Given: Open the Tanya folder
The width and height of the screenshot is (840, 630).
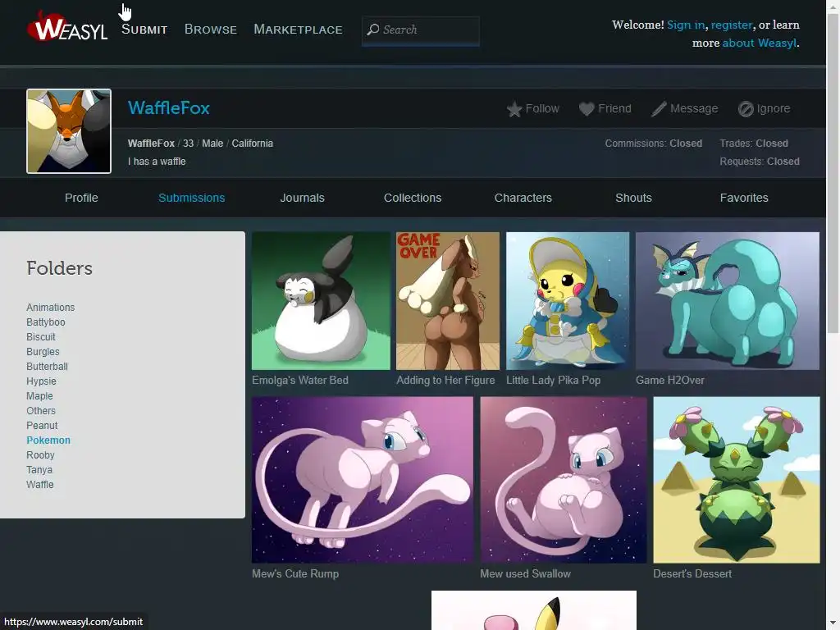Looking at the screenshot, I should click(39, 469).
